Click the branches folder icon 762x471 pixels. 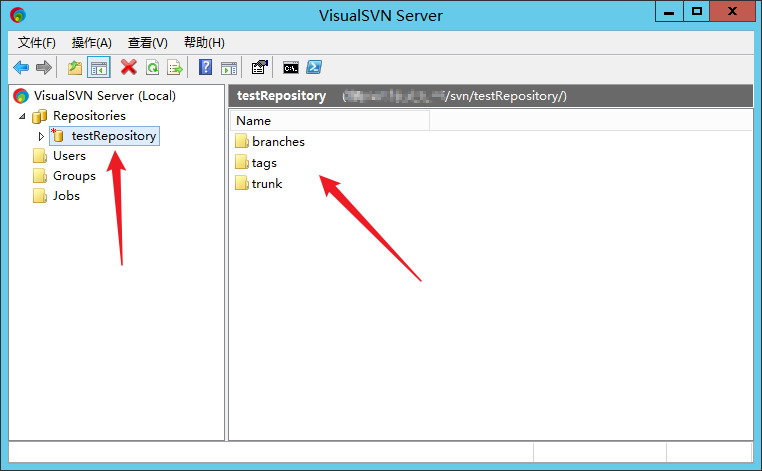[242, 141]
